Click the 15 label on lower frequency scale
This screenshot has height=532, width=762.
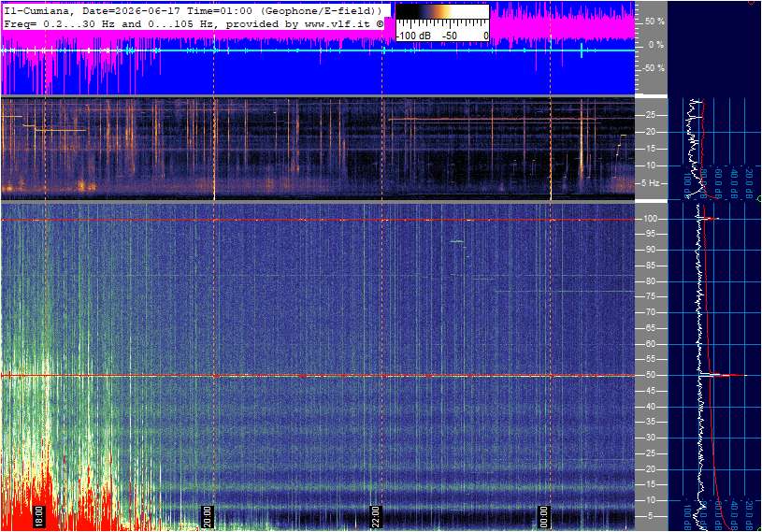(650, 484)
